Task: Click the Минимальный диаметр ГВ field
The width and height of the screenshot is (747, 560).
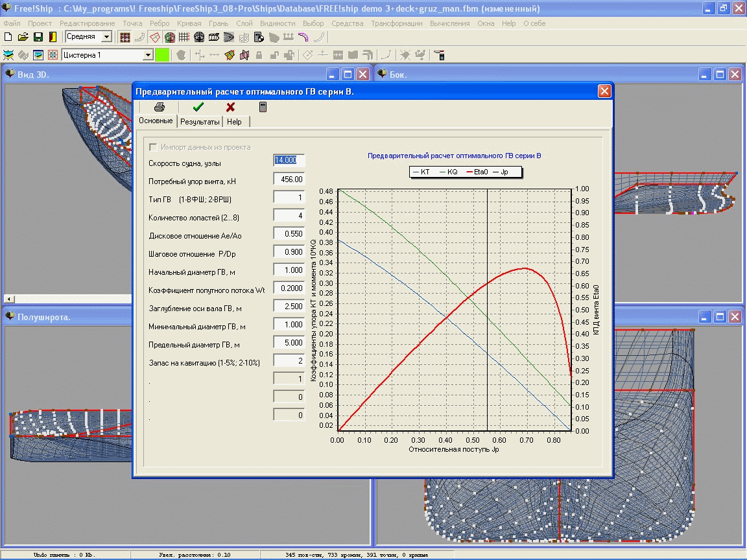Action: pos(289,324)
